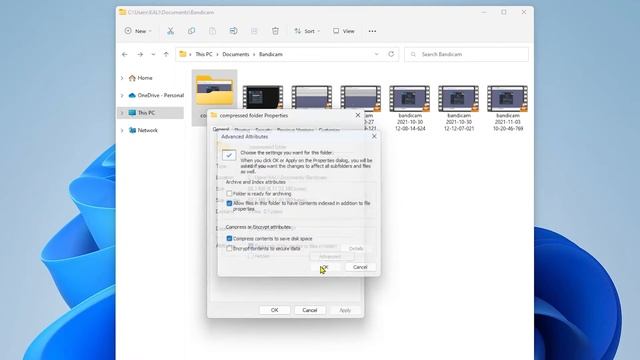
Task: Select Documents in the address breadcrumb
Action: point(236,54)
